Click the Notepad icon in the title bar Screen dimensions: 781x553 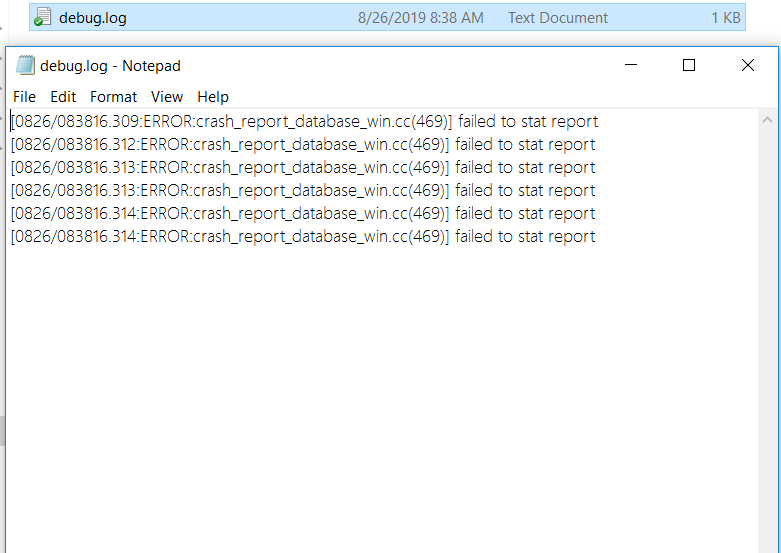pos(25,66)
